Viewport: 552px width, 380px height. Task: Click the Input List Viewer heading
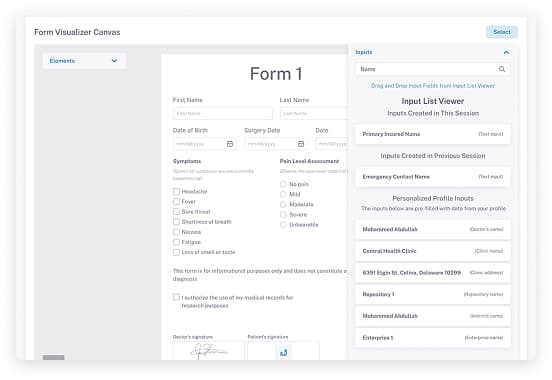pos(433,101)
